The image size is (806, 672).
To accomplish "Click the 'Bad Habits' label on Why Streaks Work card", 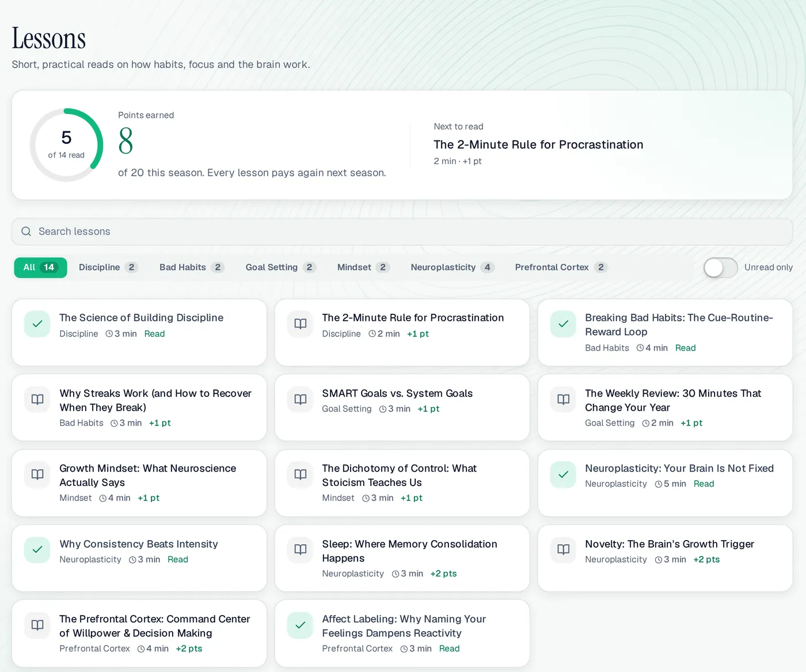I will pos(81,423).
